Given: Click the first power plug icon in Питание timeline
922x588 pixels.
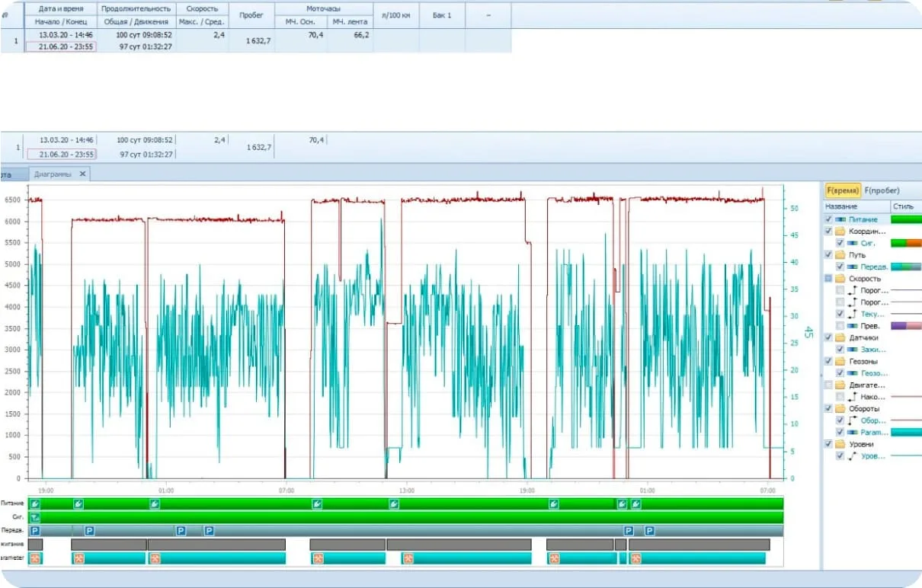Looking at the screenshot, I should pos(35,504).
